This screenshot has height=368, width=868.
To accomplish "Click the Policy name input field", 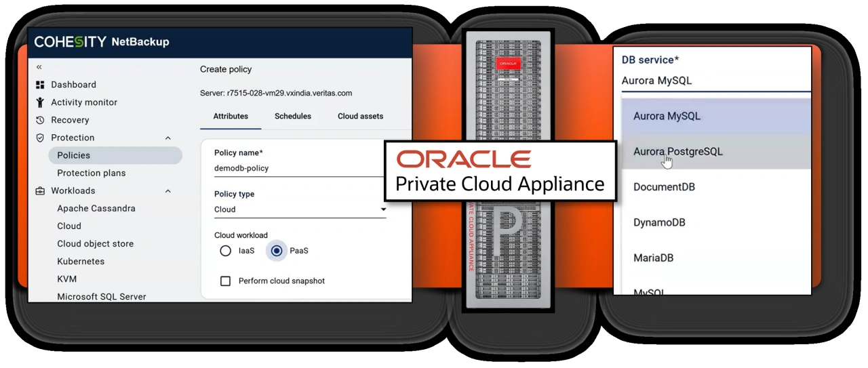I will pos(298,168).
